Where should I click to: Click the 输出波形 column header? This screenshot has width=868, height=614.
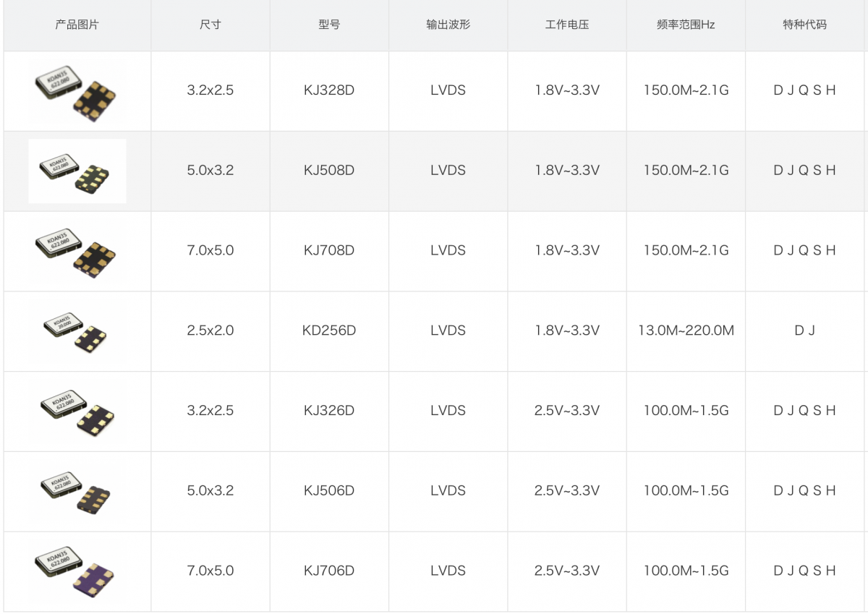coord(448,25)
